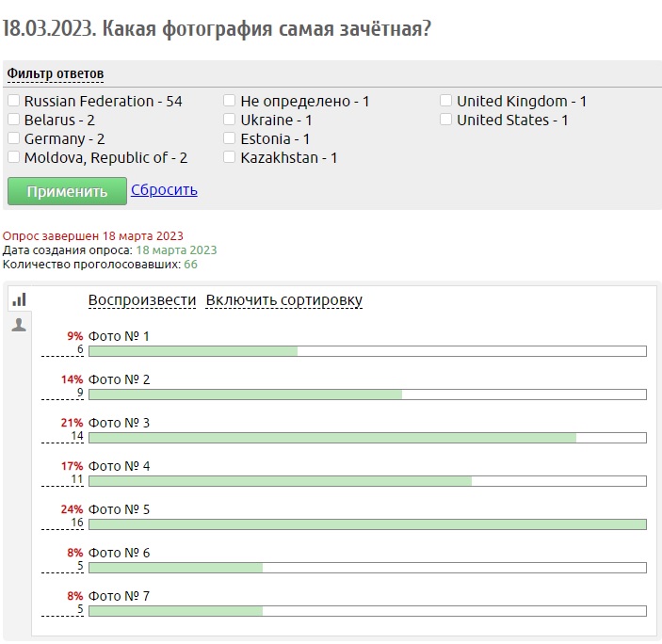Open voters list person icon
The height and width of the screenshot is (644, 662).
coord(19,325)
